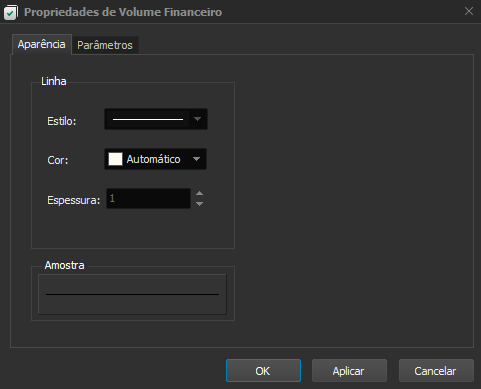Click the Amostra line preview

[x=132, y=294]
